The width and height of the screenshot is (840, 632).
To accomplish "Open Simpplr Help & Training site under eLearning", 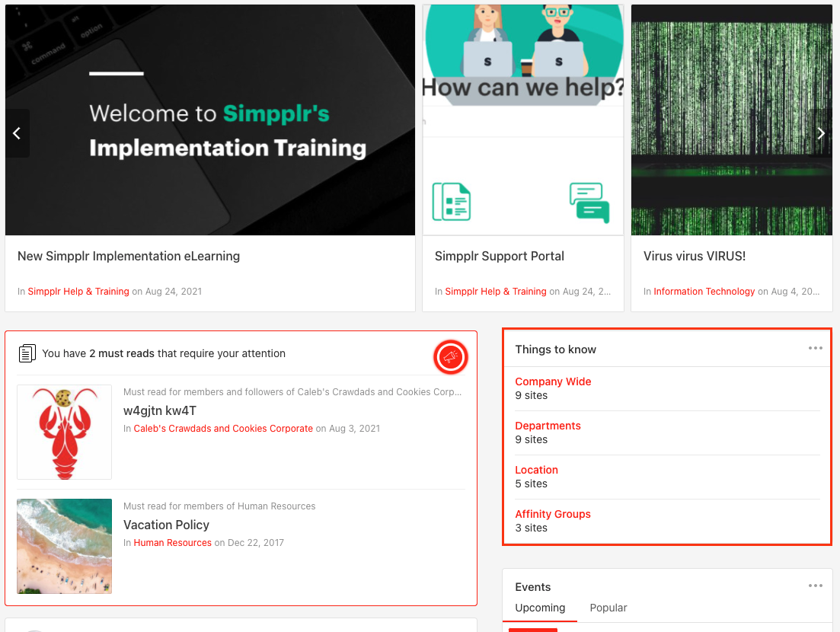I will (78, 292).
